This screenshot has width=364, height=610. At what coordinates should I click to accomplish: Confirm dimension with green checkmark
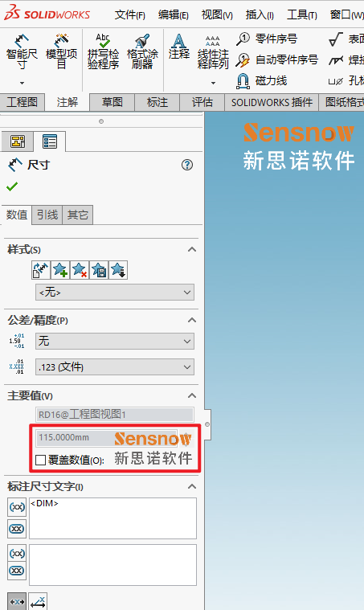coord(12,187)
